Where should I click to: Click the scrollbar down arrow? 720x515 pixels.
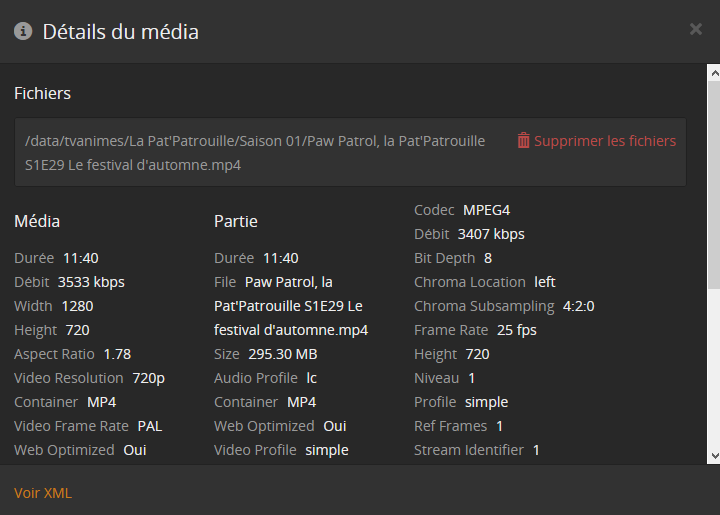(x=713, y=457)
